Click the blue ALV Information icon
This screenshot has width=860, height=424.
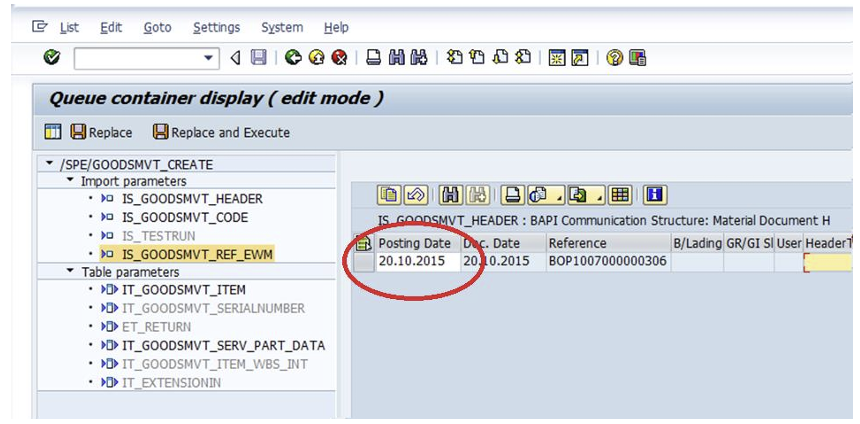click(655, 195)
